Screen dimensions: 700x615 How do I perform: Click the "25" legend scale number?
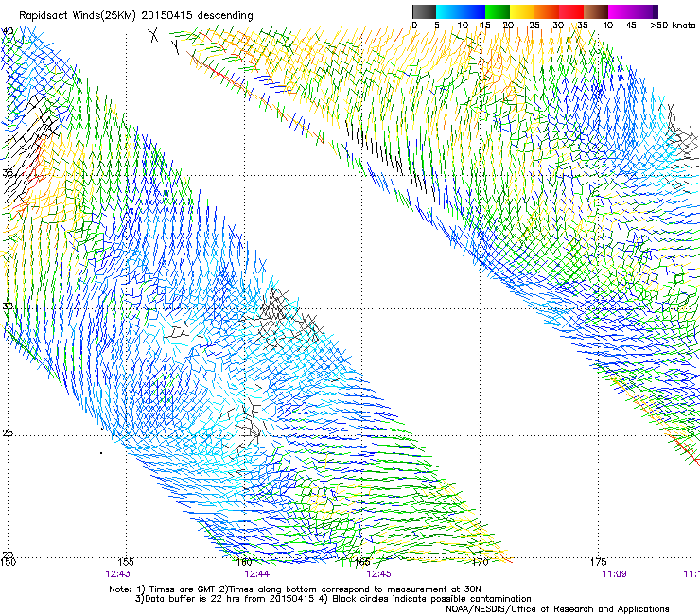tap(534, 25)
